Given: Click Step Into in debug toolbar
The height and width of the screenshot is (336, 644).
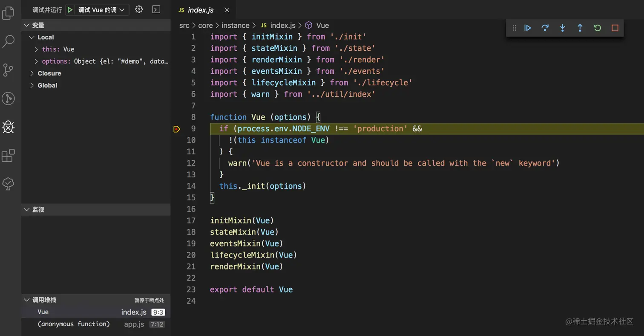Looking at the screenshot, I should click(562, 28).
